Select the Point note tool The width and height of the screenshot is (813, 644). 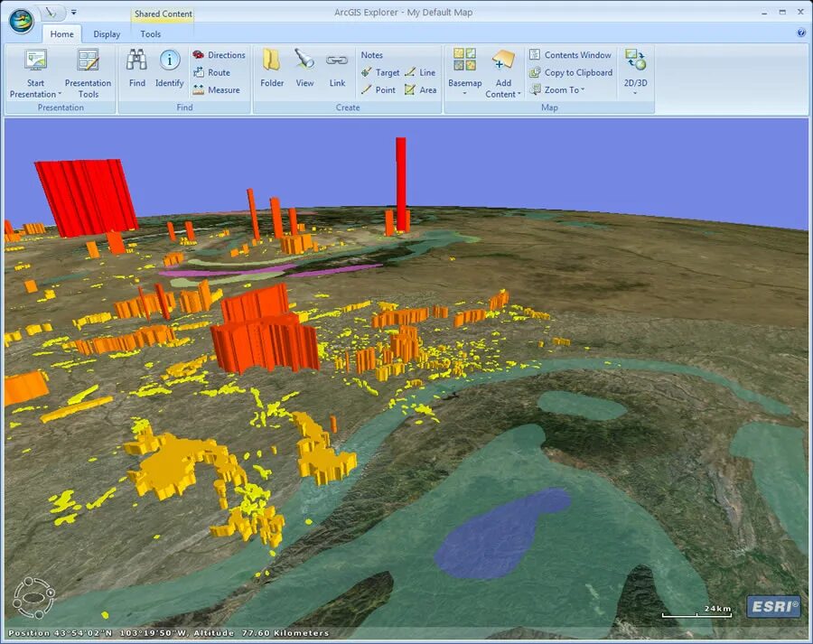pyautogui.click(x=378, y=89)
